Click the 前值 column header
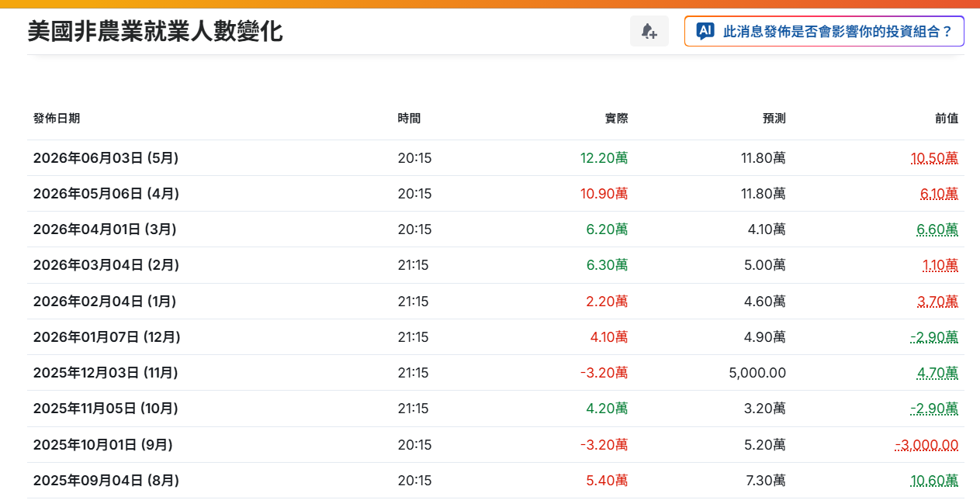The image size is (980, 500). tap(947, 119)
